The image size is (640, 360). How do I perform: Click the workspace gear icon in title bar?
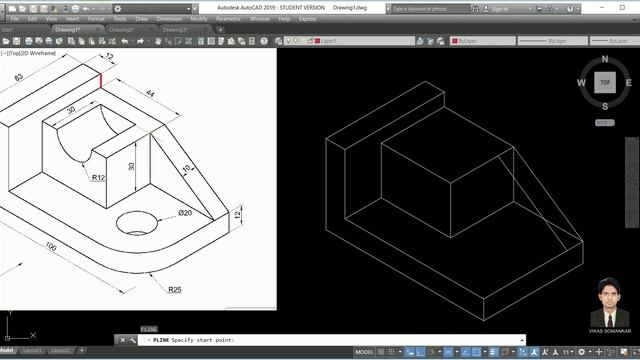pos(118,9)
